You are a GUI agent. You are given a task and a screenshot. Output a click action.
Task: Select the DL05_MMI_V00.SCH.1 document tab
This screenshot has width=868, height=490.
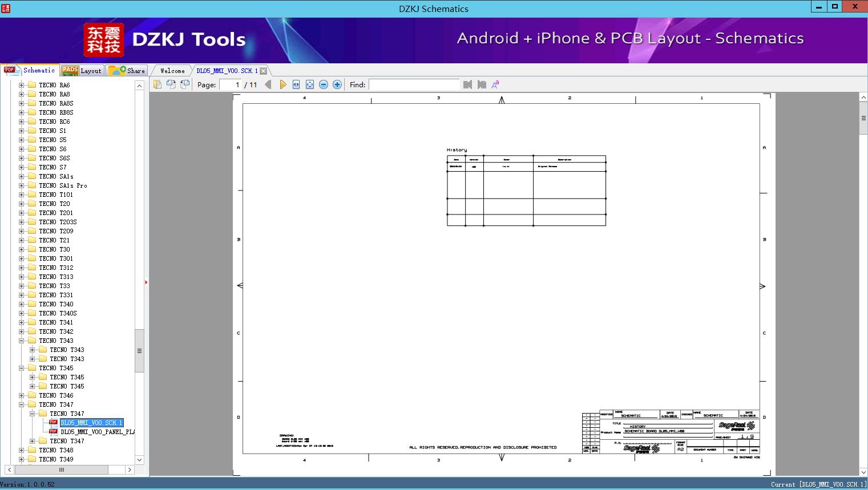tap(227, 71)
